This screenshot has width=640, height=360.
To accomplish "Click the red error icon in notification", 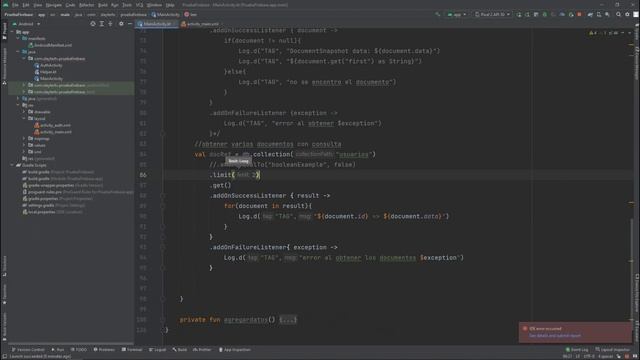I will pyautogui.click(x=525, y=329).
